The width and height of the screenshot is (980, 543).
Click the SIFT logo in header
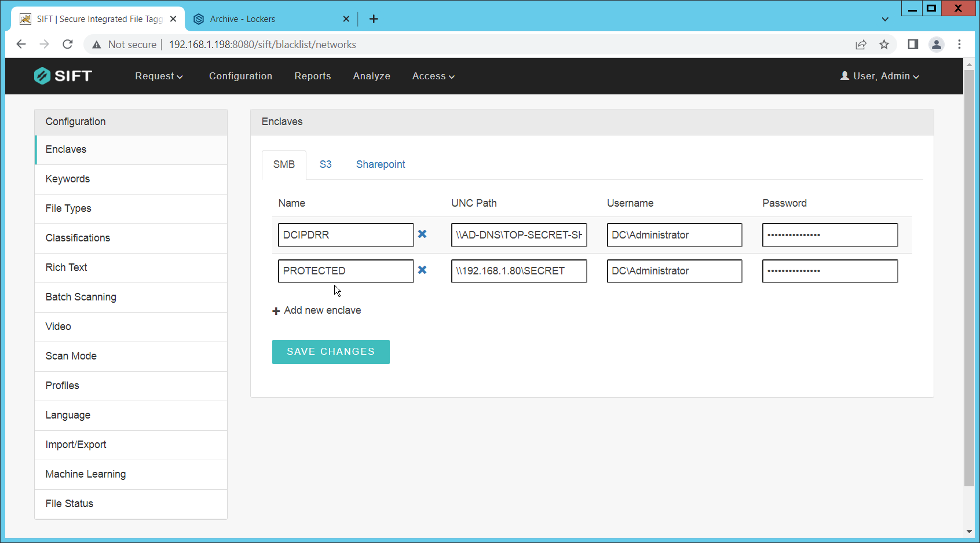tap(63, 76)
